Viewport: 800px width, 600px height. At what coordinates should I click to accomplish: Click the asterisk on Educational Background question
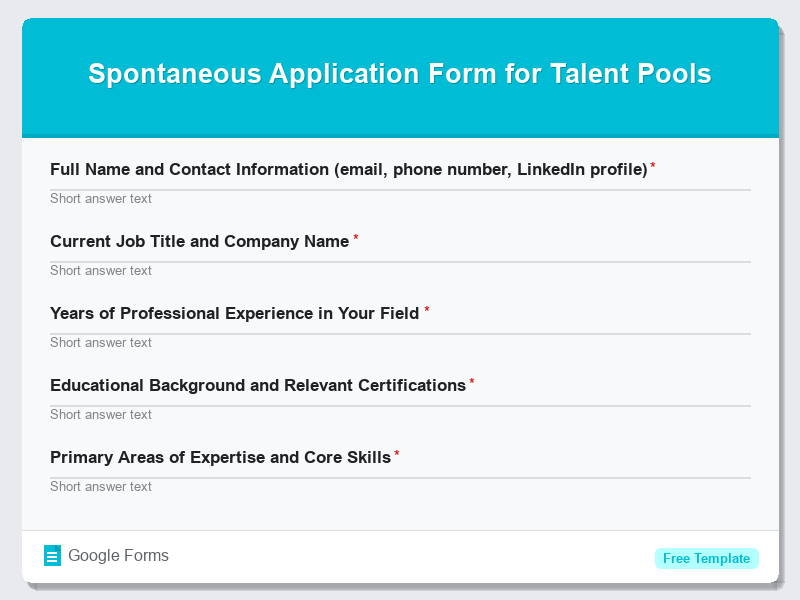(x=471, y=380)
